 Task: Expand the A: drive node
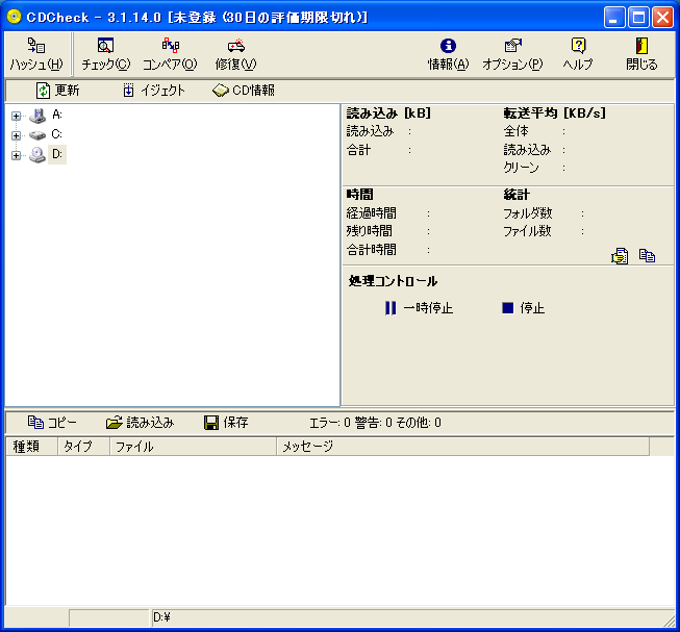click(16, 116)
